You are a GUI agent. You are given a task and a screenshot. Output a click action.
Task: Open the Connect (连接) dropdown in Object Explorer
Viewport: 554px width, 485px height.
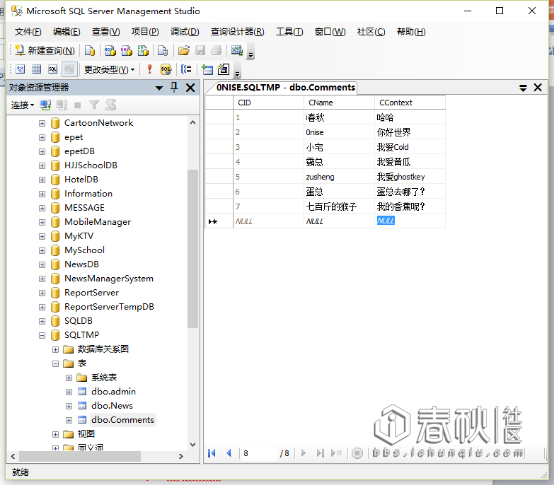[x=22, y=105]
